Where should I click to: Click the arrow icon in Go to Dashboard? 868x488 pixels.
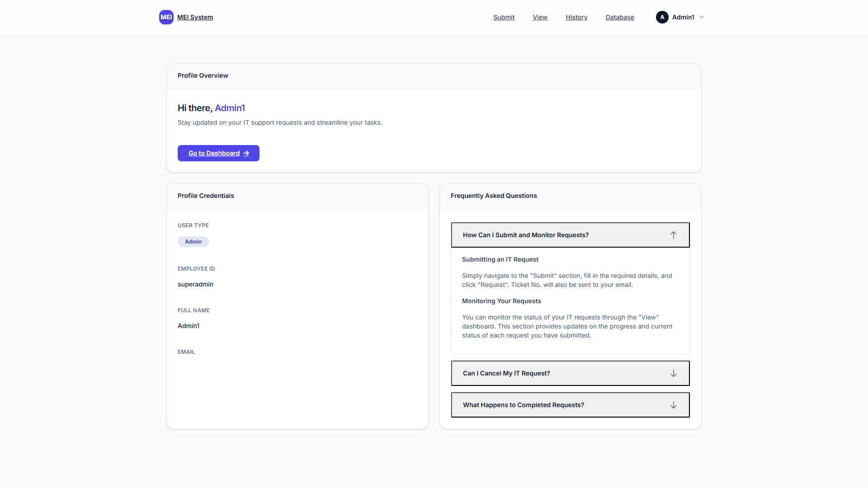coord(246,154)
